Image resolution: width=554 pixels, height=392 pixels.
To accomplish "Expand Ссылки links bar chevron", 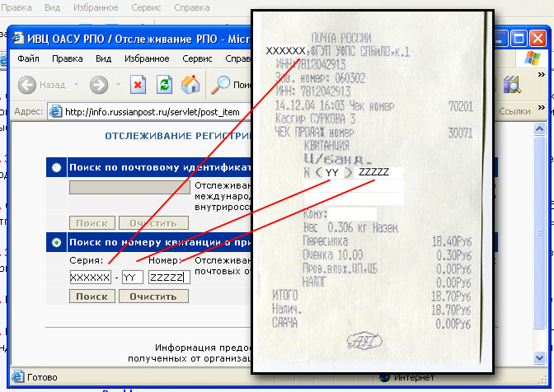I will pyautogui.click(x=542, y=107).
